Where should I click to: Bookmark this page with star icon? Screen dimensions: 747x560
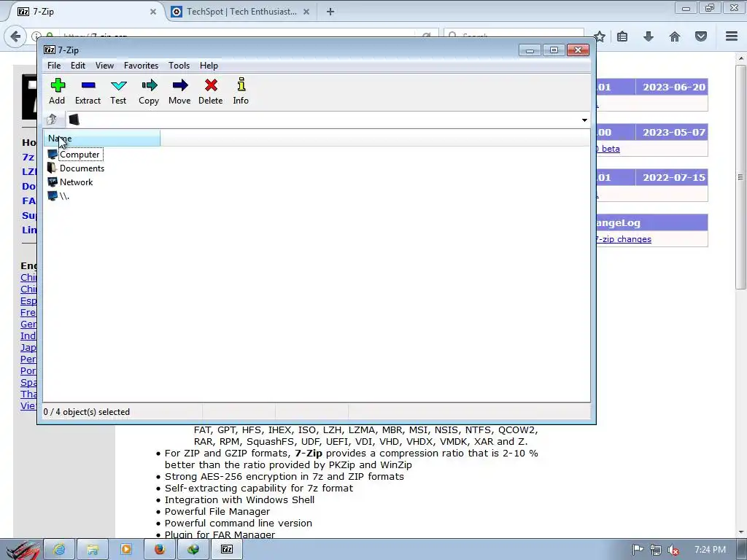[600, 36]
